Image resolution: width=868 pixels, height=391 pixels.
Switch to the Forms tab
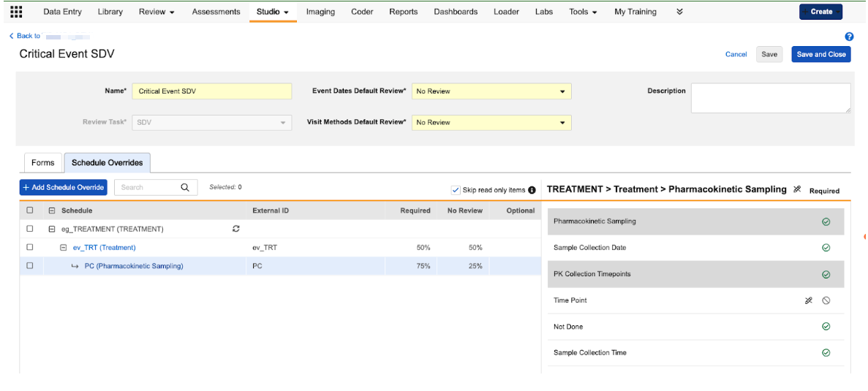point(42,163)
